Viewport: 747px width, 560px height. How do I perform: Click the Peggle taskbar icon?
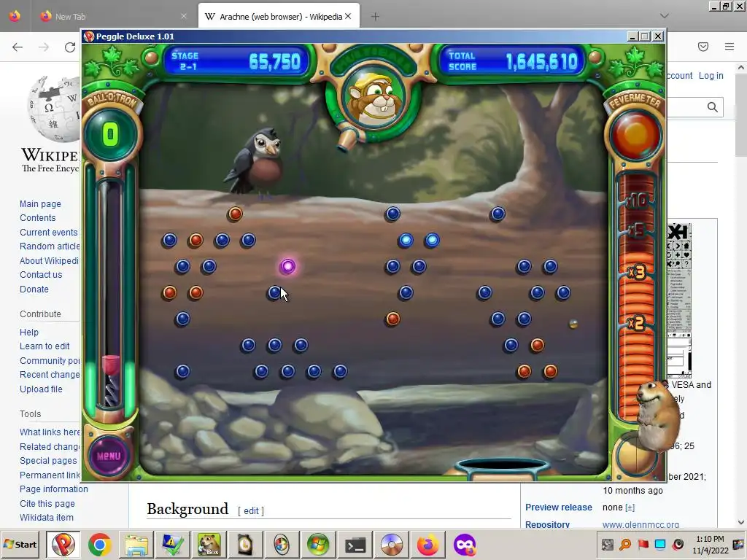63,544
